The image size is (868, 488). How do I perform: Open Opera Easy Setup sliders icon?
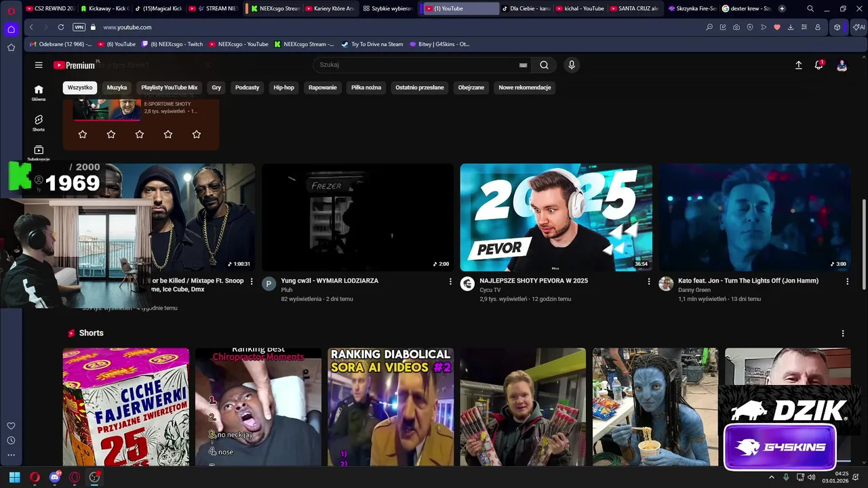tap(804, 27)
